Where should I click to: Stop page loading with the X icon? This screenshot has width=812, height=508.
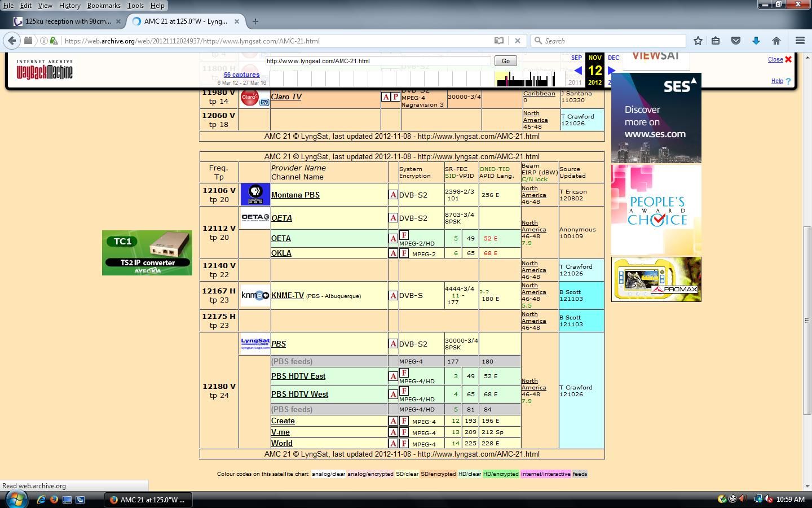(518, 41)
